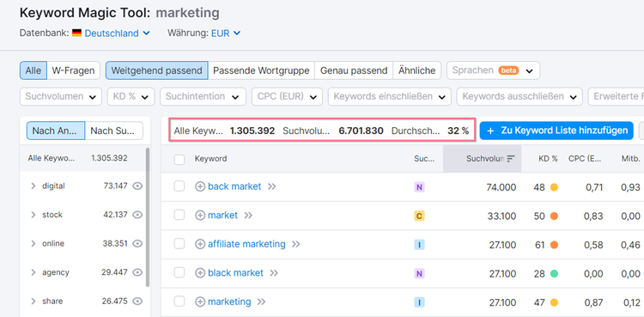Click the plus icon beside back market
The image size is (644, 317).
[x=200, y=186]
